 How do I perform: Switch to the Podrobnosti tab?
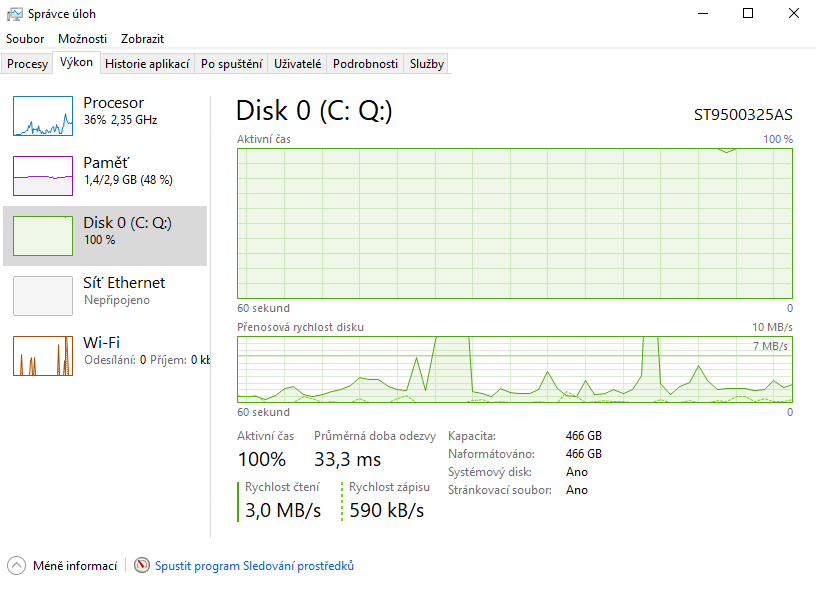coord(365,64)
